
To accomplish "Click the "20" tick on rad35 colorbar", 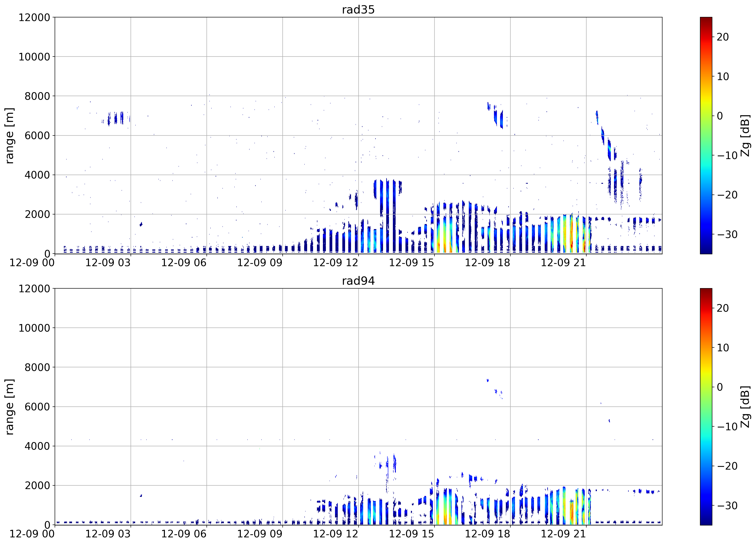I will (x=723, y=37).
